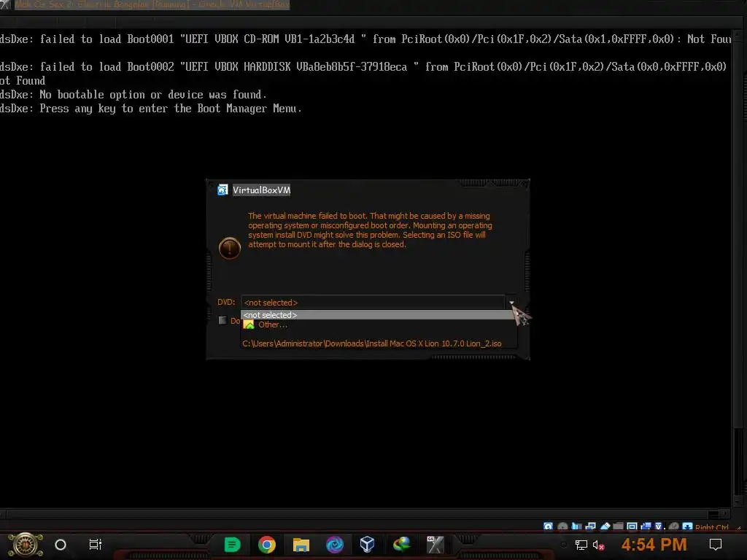Click the warning icon in the dialog
Viewport: 747px width, 560px height.
(x=230, y=248)
